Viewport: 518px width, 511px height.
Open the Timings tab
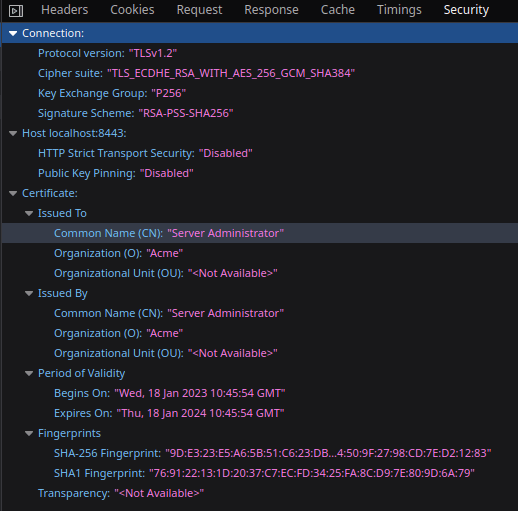399,10
